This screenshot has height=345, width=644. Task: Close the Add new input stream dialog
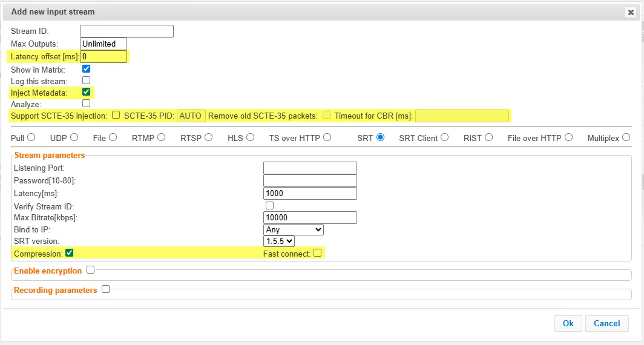631,12
